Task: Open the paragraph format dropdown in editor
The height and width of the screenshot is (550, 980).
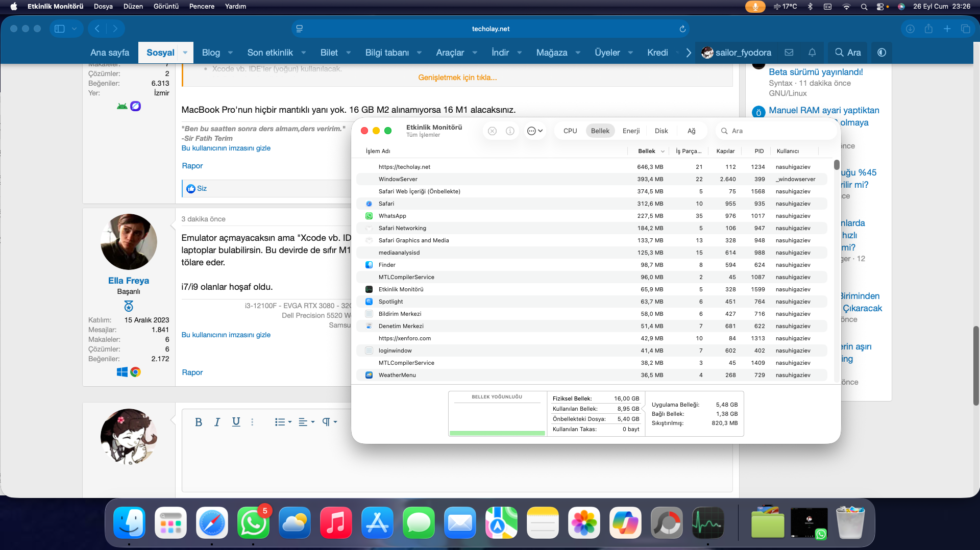Action: tap(329, 422)
